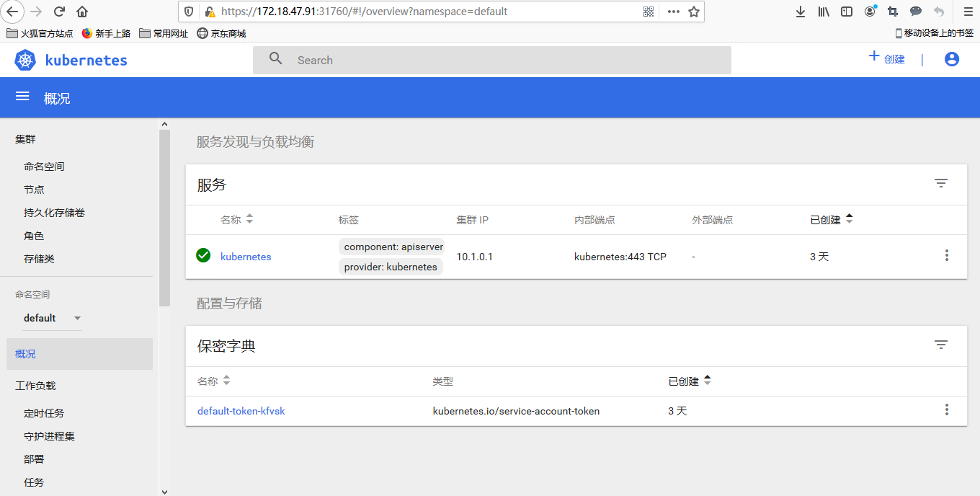Click the sidebar vertical scrollbar thumb
980x496 pixels.
[x=164, y=218]
